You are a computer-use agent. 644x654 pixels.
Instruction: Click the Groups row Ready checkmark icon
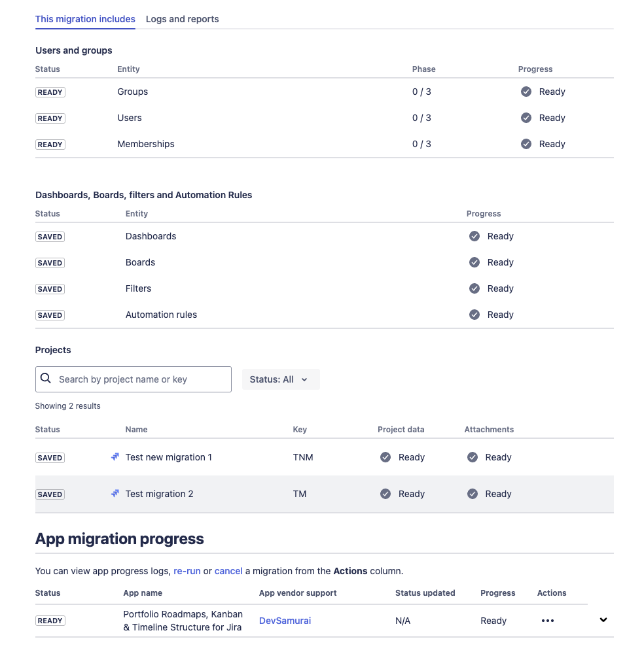tap(526, 92)
